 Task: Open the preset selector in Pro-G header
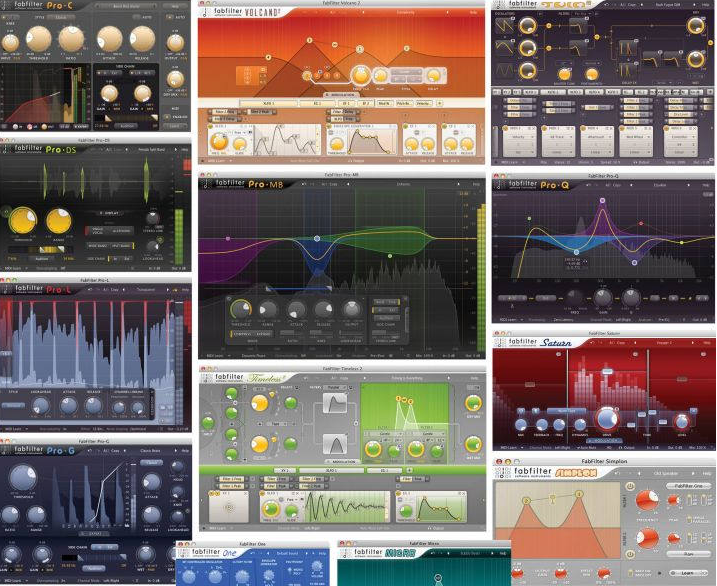tap(151, 451)
